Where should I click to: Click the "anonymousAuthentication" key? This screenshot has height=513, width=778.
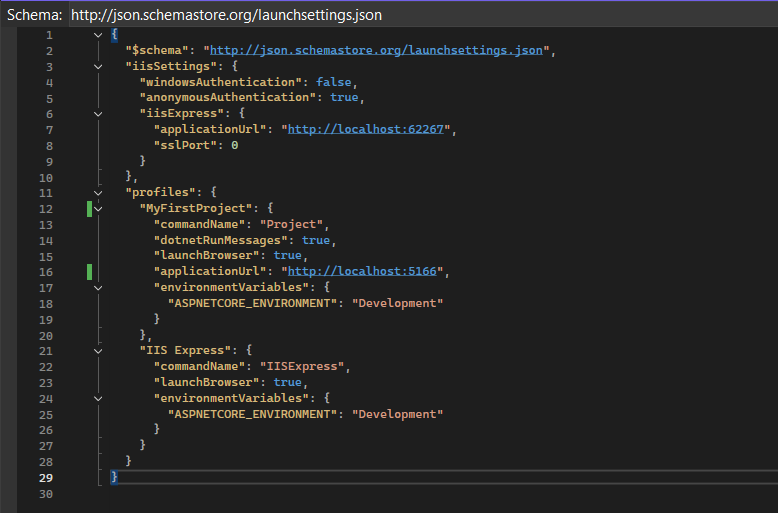coord(228,97)
